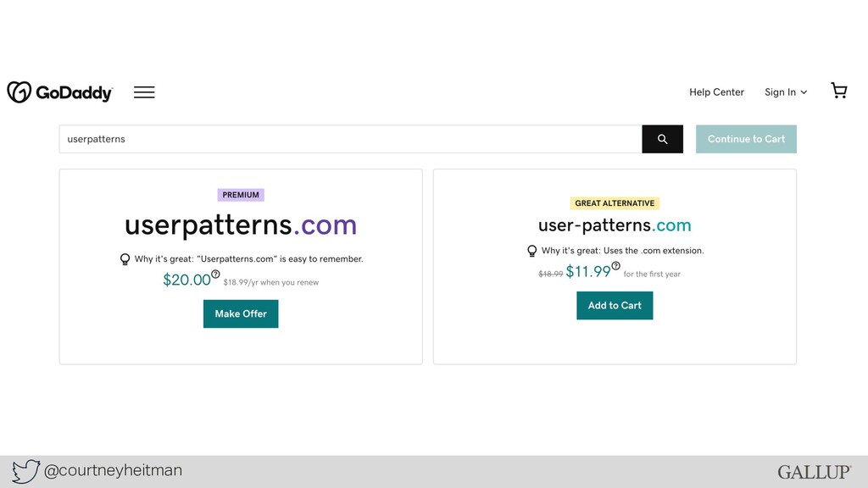Click Continue to Cart button
This screenshot has width=868, height=488.
[x=746, y=139]
